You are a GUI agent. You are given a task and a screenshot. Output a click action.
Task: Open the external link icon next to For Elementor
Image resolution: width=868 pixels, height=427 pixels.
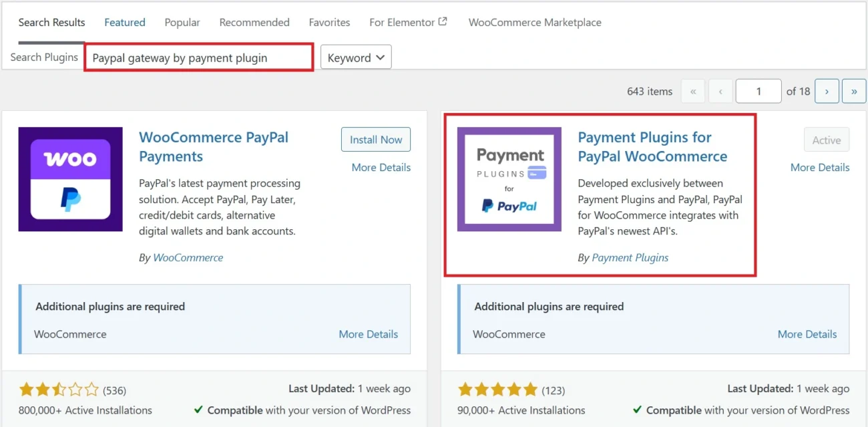pos(442,21)
